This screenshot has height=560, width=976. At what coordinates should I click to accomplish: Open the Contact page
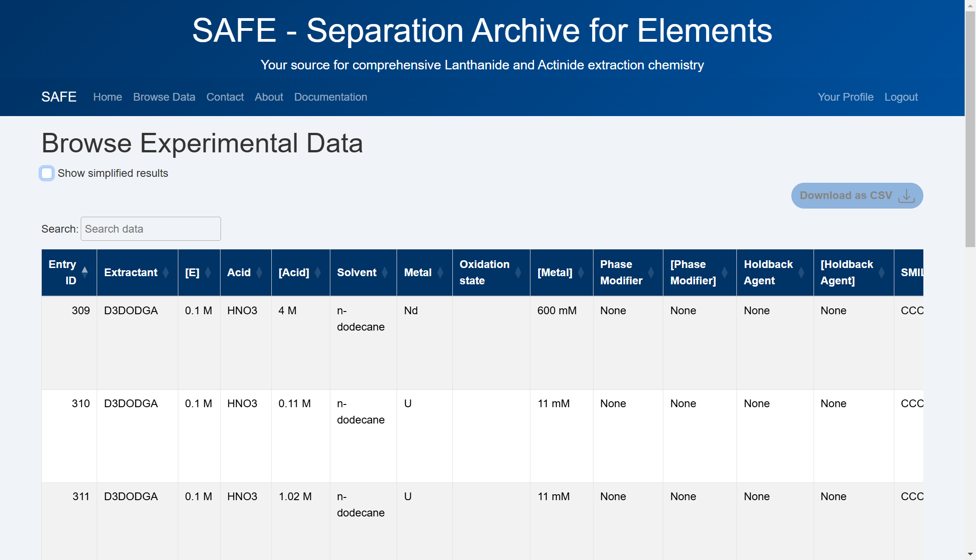225,97
